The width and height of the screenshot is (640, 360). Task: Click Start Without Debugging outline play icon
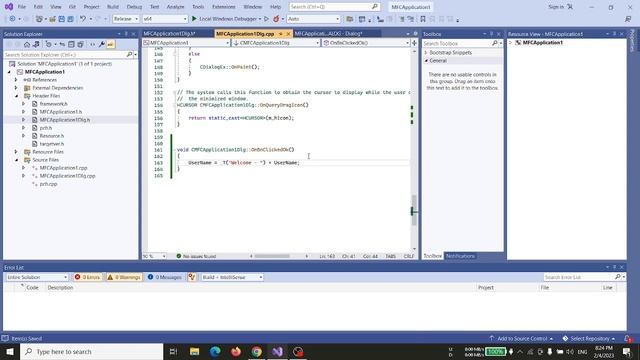(x=267, y=19)
